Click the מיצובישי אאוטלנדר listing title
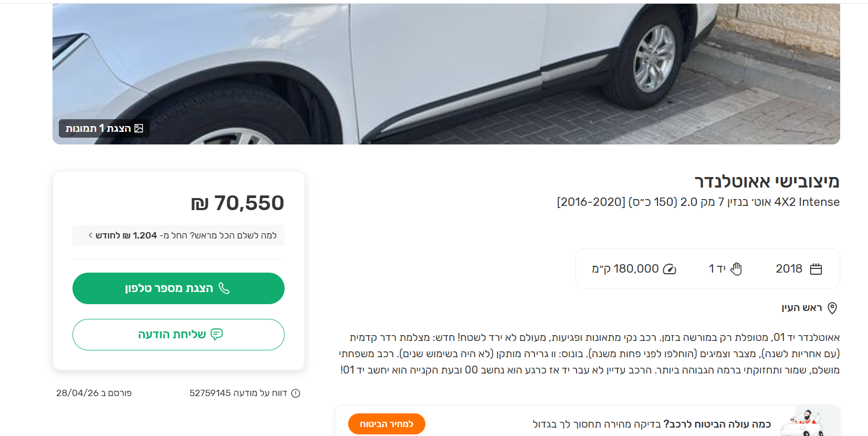Image resolution: width=868 pixels, height=436 pixels. pyautogui.click(x=767, y=182)
